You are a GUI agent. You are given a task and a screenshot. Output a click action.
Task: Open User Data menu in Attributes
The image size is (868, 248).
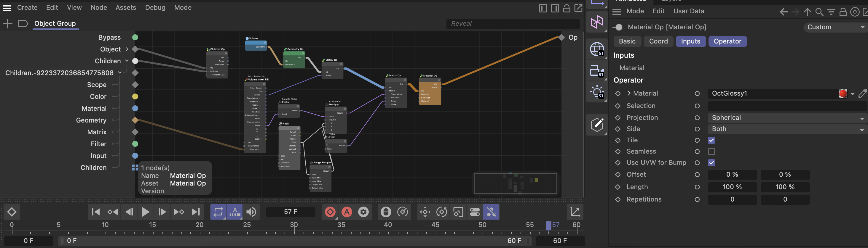tap(689, 12)
